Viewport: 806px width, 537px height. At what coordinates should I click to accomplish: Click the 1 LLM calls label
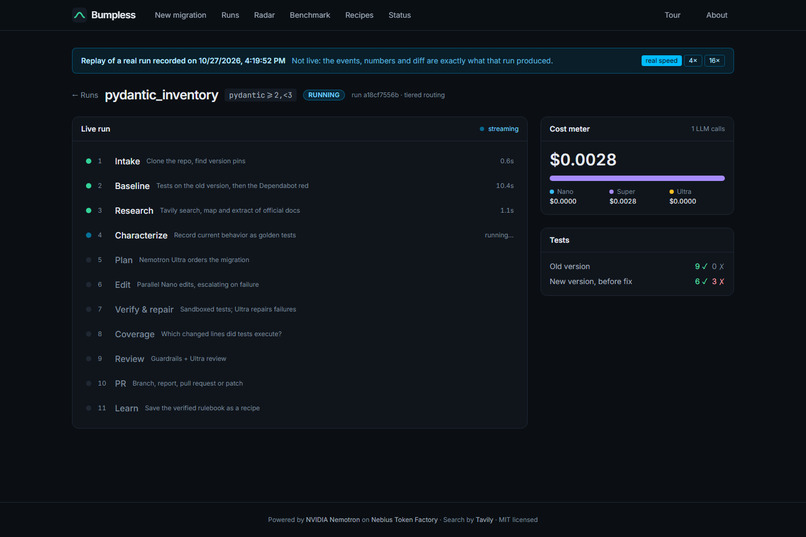[x=708, y=129]
